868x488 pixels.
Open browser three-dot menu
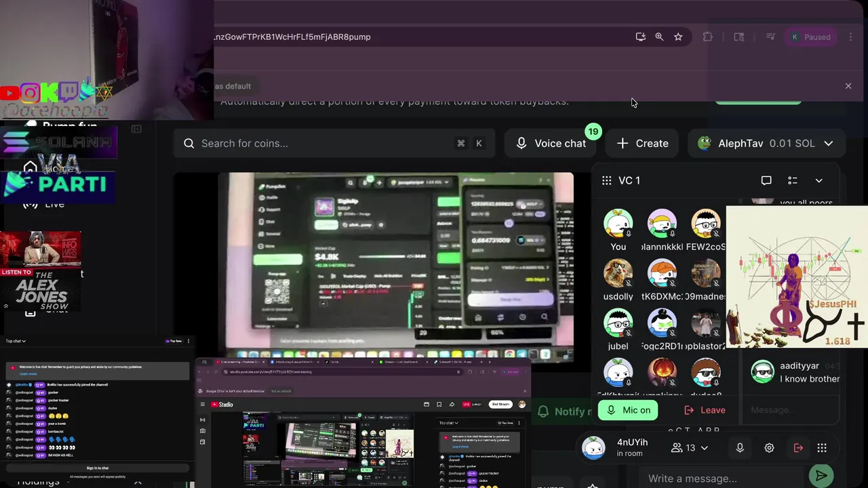click(850, 37)
